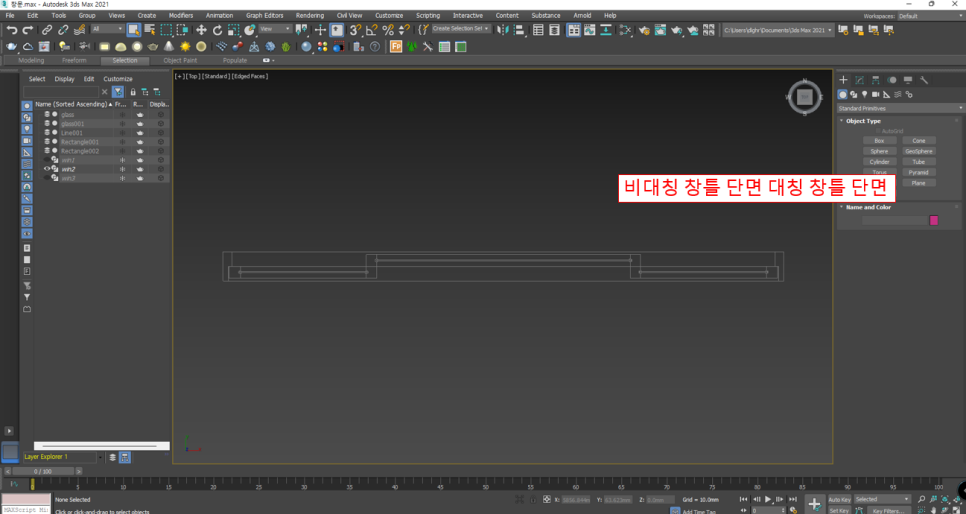
Task: Toggle visibility eye for win2
Action: (47, 169)
